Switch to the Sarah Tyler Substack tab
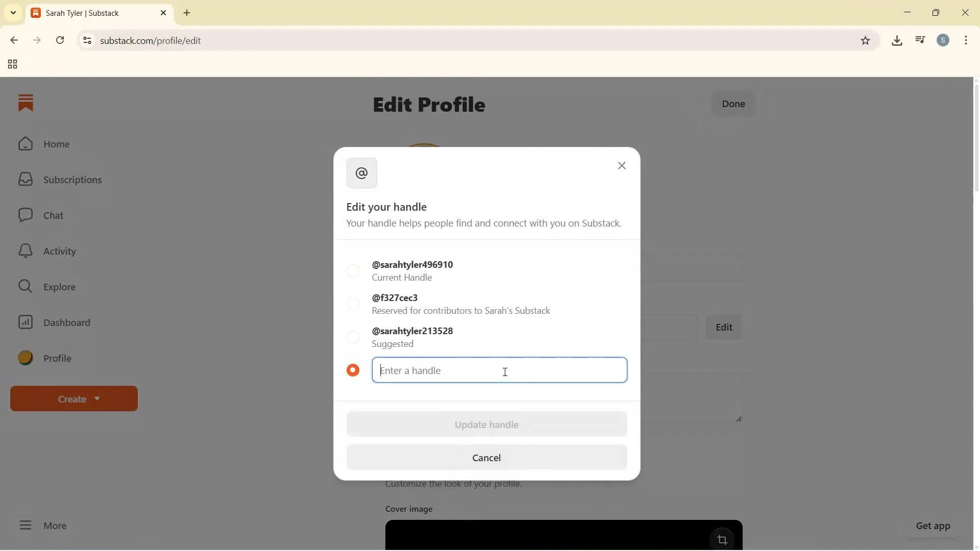 [92, 13]
